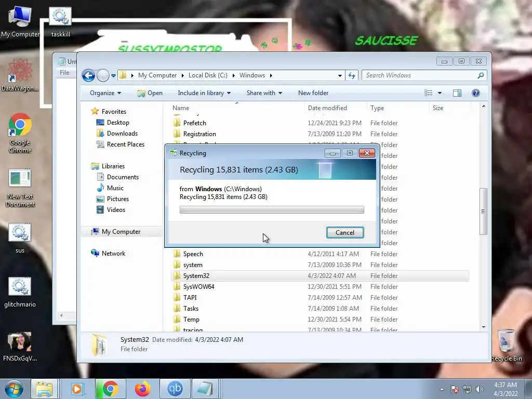Click the Explorer vertical scrollbar thumb

484,211
